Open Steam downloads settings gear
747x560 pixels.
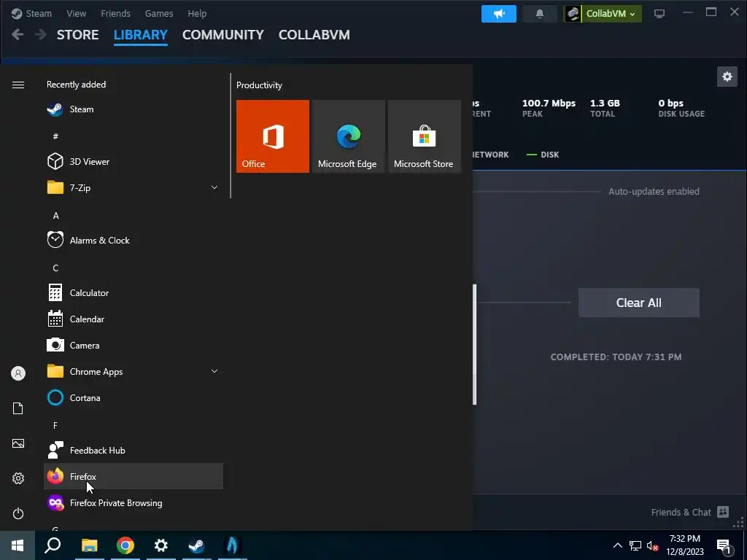(x=727, y=76)
